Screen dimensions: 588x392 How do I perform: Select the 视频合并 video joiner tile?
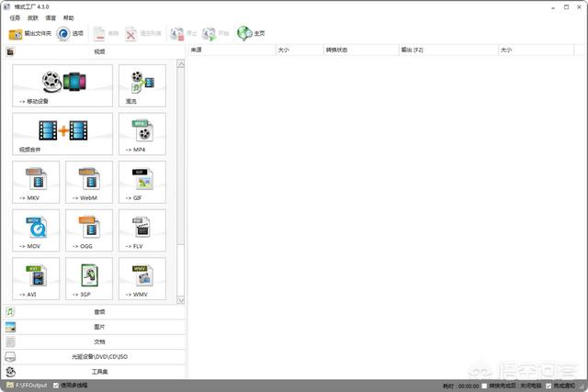pyautogui.click(x=62, y=134)
